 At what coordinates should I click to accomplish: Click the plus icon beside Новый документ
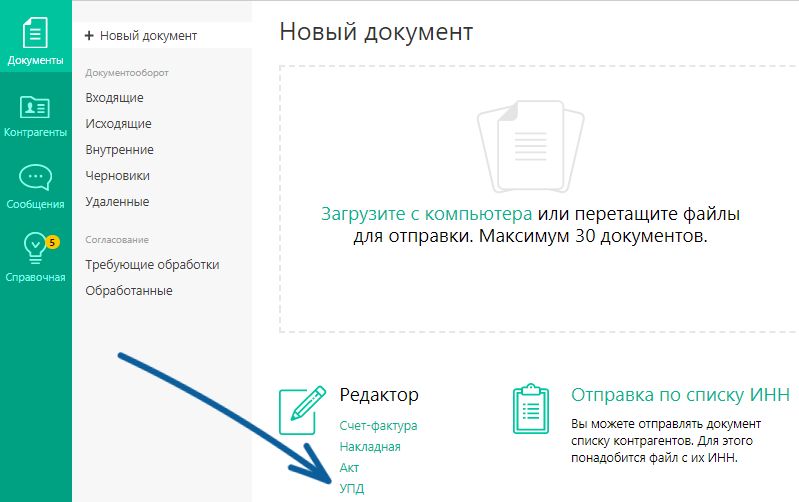click(89, 36)
